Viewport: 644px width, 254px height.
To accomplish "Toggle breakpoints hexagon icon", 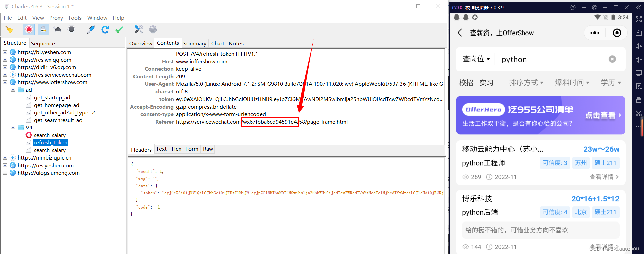I will pos(71,29).
